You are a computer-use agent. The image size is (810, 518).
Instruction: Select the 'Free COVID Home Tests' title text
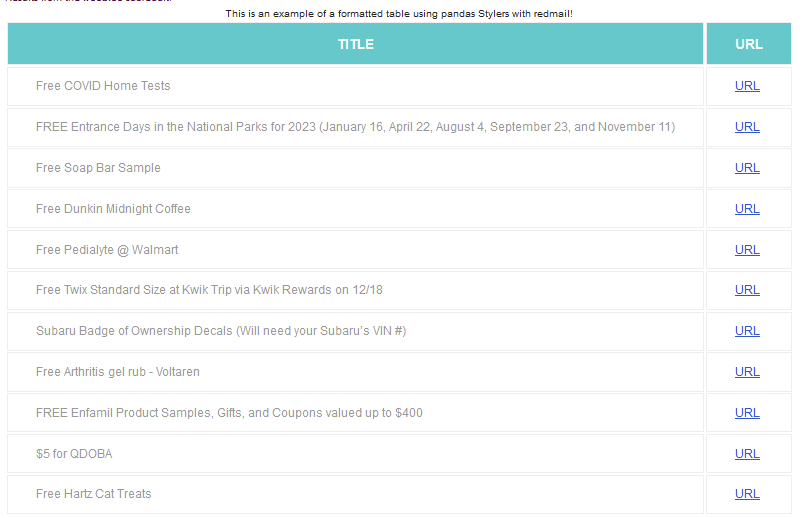click(x=103, y=86)
